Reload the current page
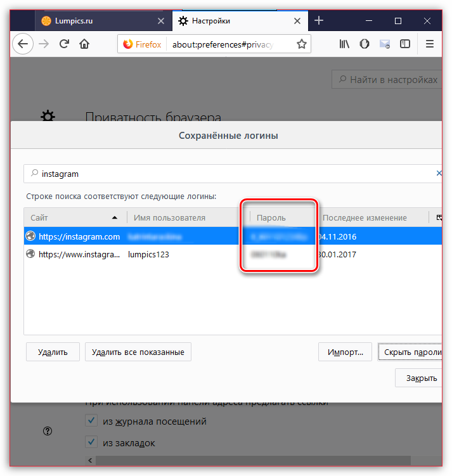The width and height of the screenshot is (452, 476). click(64, 44)
